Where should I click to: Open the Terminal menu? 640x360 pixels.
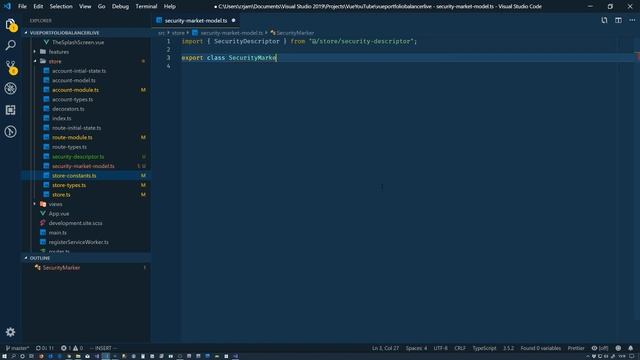click(x=146, y=7)
